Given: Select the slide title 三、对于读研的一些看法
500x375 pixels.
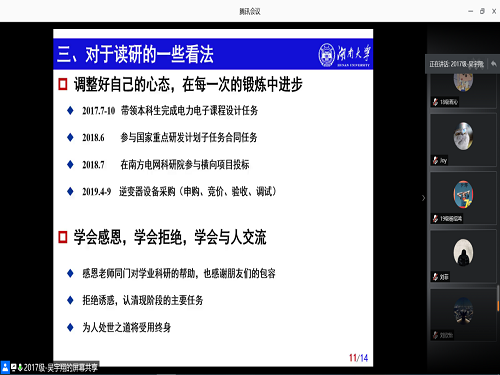Looking at the screenshot, I should pyautogui.click(x=135, y=54).
